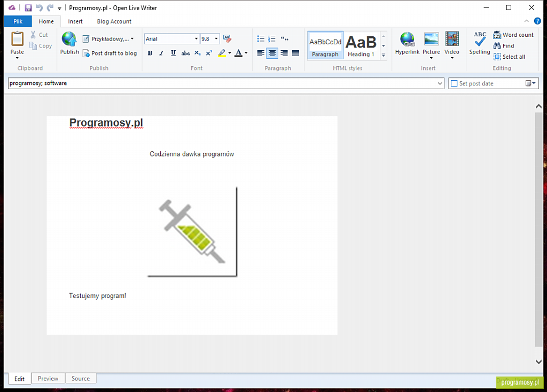Click the Cut scissors icon
This screenshot has width=547, height=392.
coord(33,35)
